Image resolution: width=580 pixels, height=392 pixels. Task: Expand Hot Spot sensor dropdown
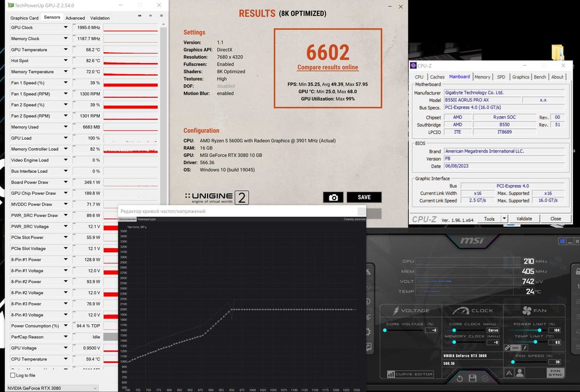click(x=66, y=60)
